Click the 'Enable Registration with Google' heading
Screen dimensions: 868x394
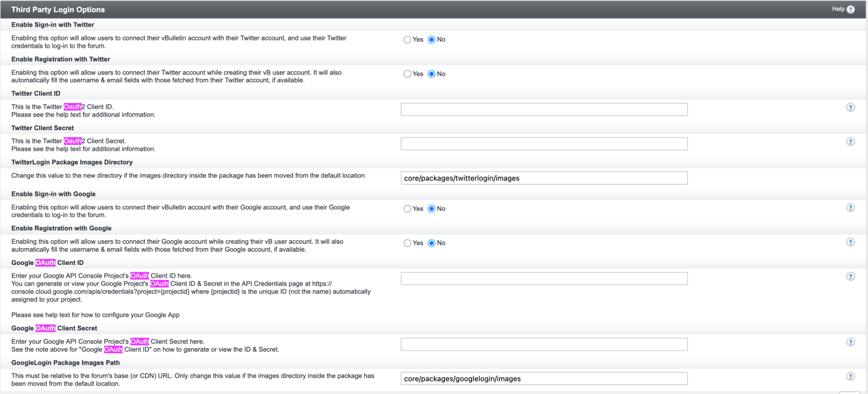coord(61,228)
